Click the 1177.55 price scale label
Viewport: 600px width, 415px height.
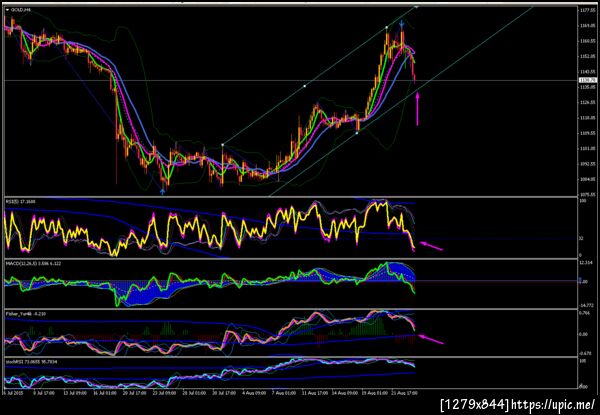point(588,10)
